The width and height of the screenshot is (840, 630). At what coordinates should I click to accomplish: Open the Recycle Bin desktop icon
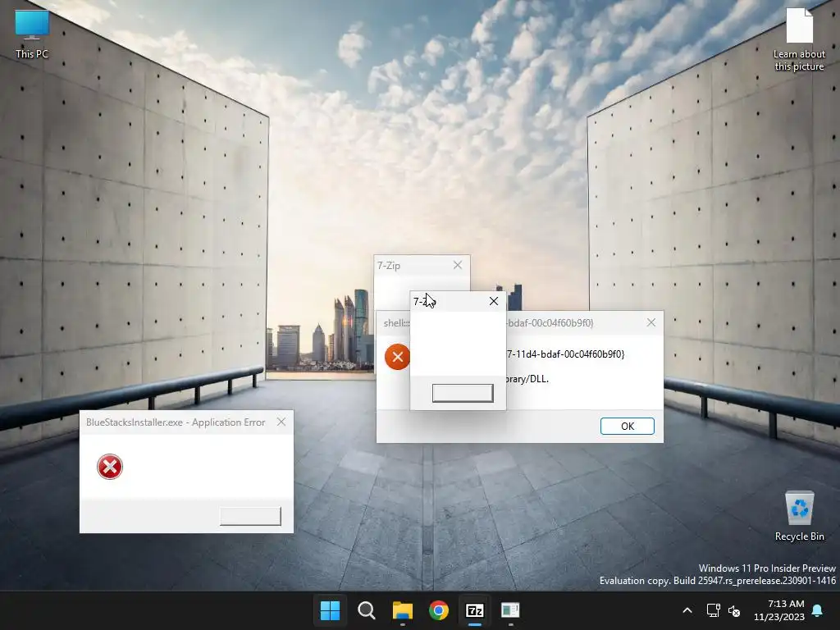(x=799, y=517)
